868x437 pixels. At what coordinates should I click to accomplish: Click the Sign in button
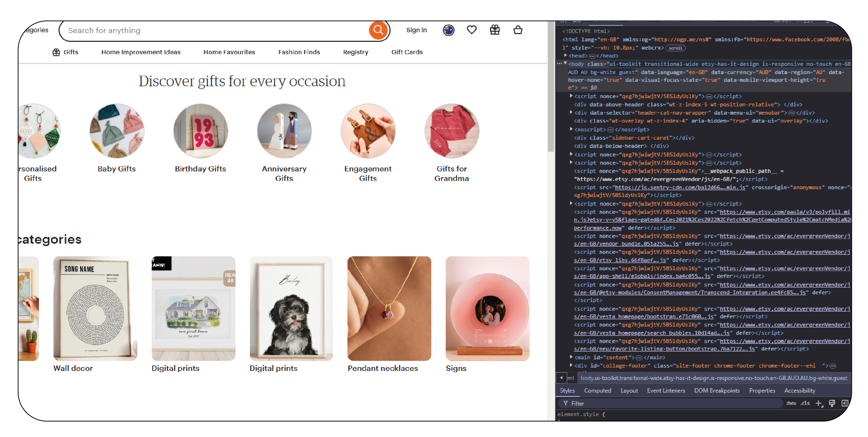click(x=417, y=30)
